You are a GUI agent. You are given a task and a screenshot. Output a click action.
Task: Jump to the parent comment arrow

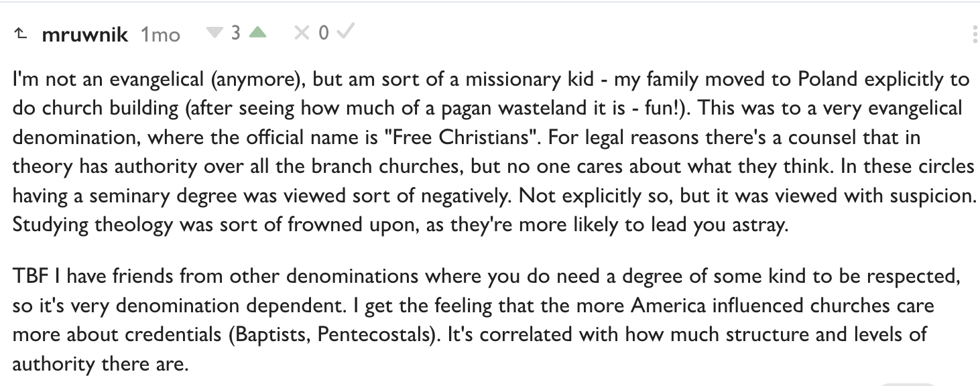coord(20,34)
